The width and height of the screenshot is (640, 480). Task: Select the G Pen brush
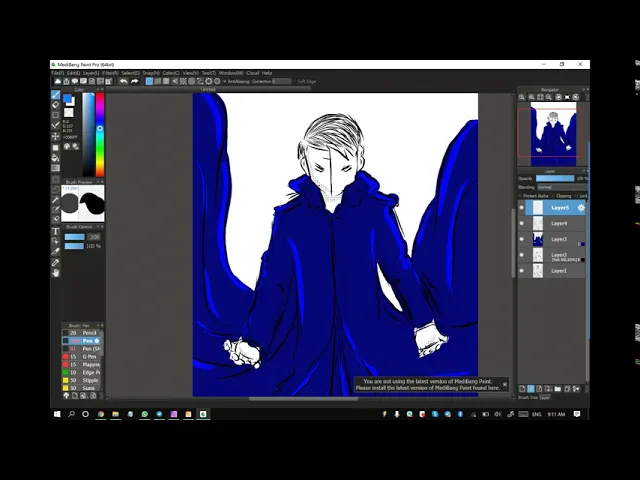pos(81,357)
